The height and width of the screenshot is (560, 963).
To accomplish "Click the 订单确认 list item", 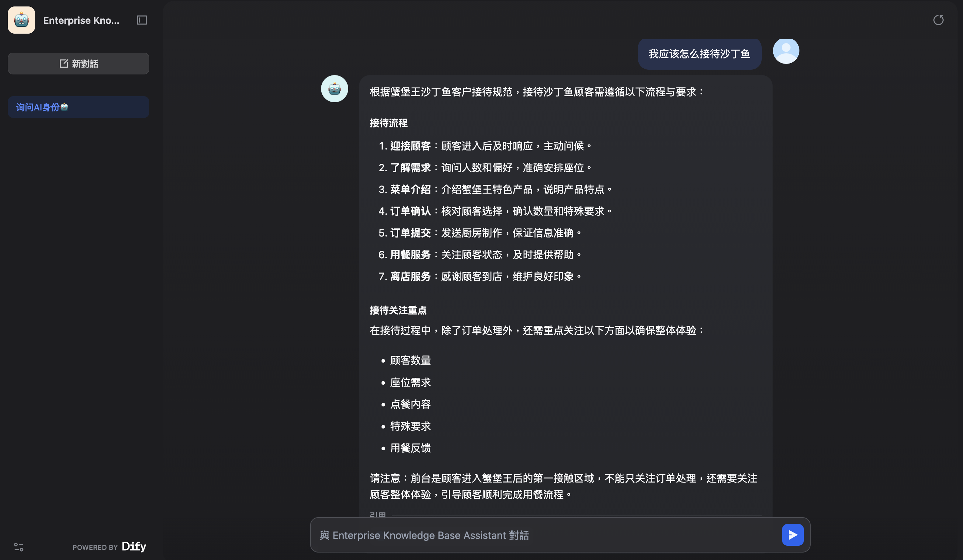I will point(496,211).
